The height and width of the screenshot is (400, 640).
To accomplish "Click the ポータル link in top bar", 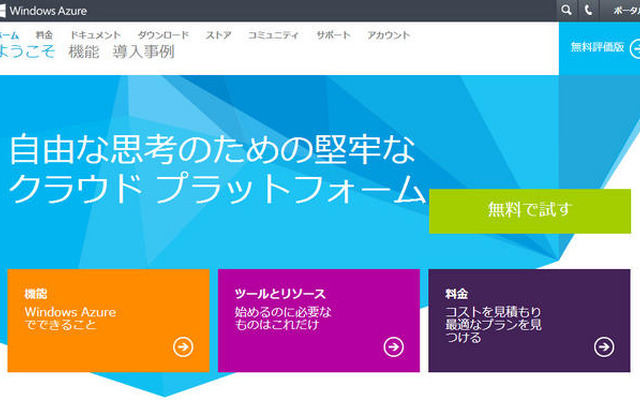I will 626,11.
